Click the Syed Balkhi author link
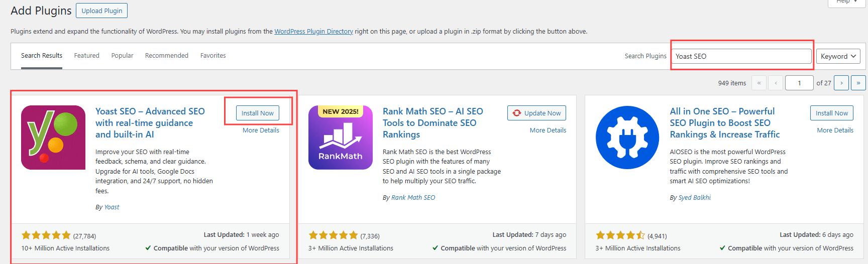This screenshot has height=264, width=868. [x=695, y=197]
